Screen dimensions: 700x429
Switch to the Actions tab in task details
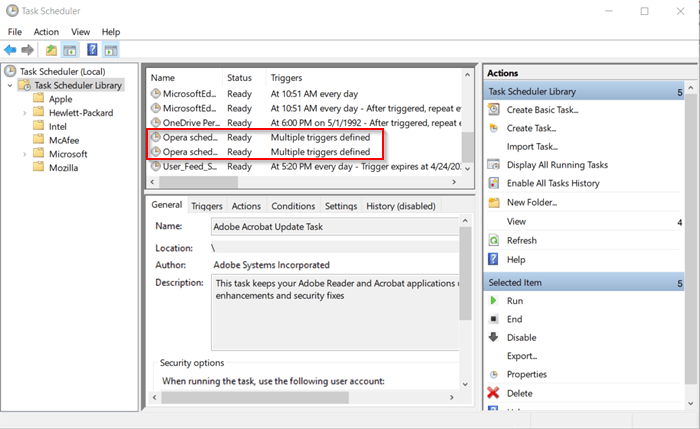246,206
